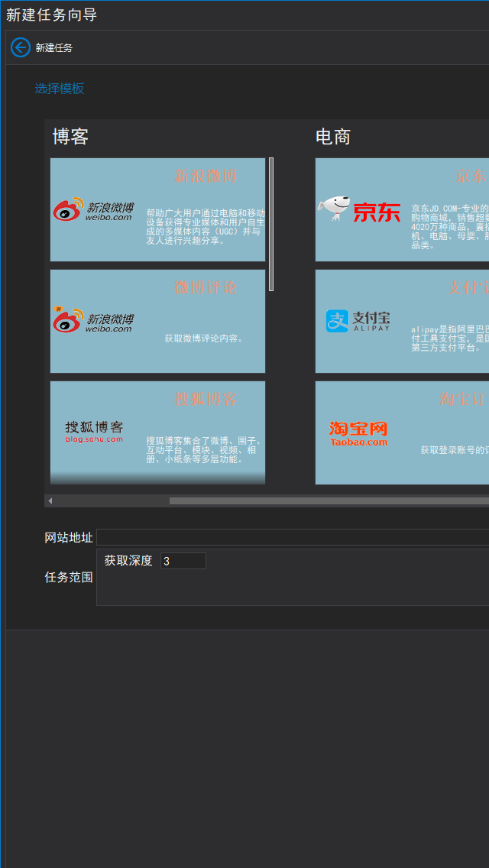
Task: Click the Sina Weibo logo in first card
Action: [93, 210]
